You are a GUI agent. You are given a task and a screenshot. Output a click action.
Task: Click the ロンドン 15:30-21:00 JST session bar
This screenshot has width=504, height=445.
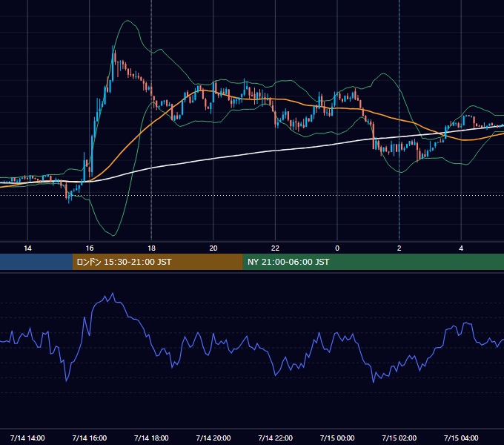click(157, 262)
